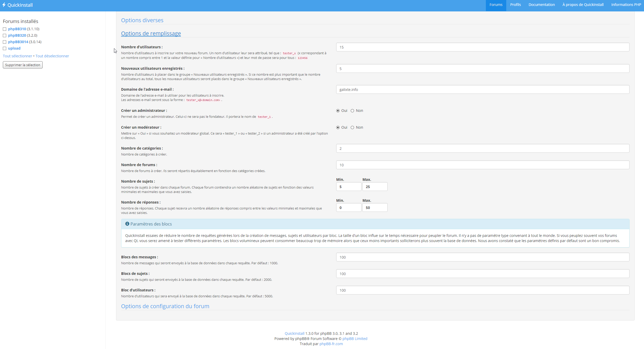Screen dimensions: 644x349
Task: Click the Paramètres des blocs info icon
Action: click(127, 224)
